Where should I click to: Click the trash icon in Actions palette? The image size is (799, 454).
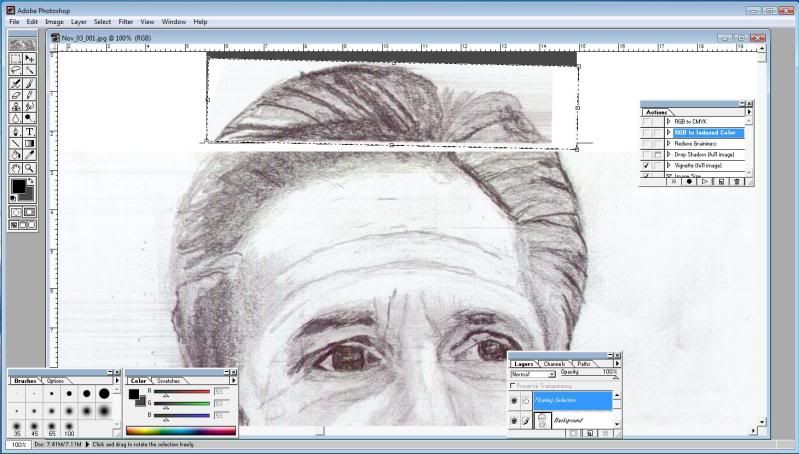coord(737,181)
